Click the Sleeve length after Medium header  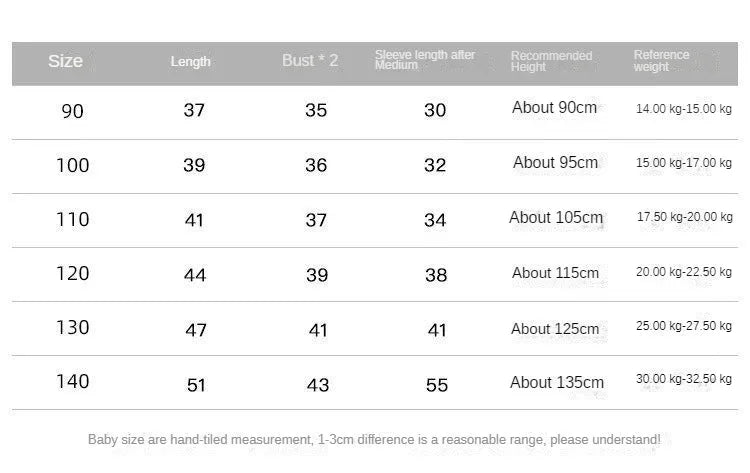[x=425, y=60]
